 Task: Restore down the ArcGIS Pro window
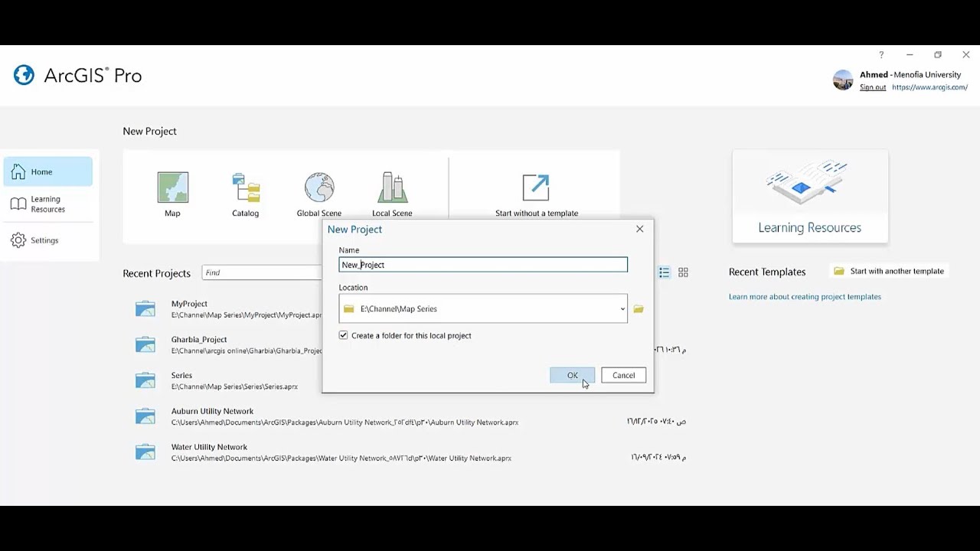click(938, 55)
